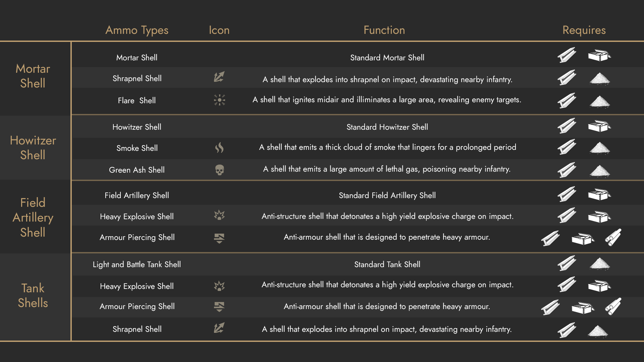Click powder pile icon in Smoke Shell row

pyautogui.click(x=599, y=148)
